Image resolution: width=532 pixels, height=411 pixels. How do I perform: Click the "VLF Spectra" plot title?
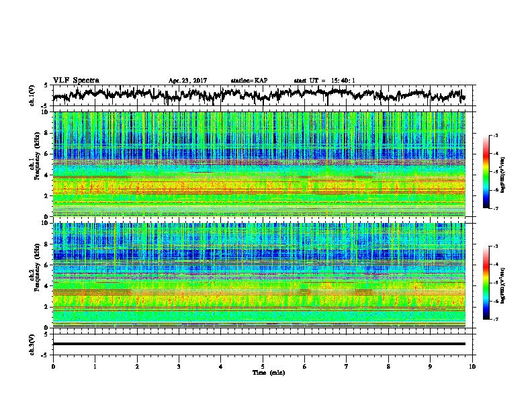[x=76, y=81]
